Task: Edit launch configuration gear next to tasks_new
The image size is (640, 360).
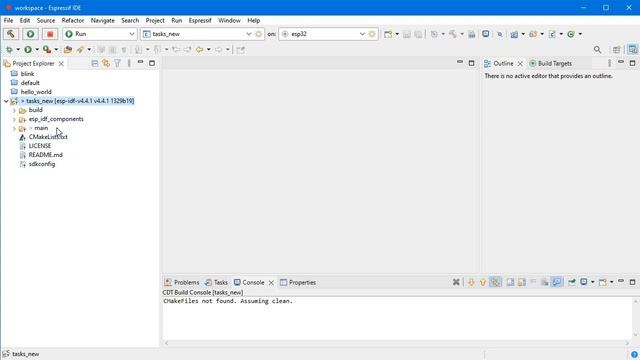Action: point(259,34)
